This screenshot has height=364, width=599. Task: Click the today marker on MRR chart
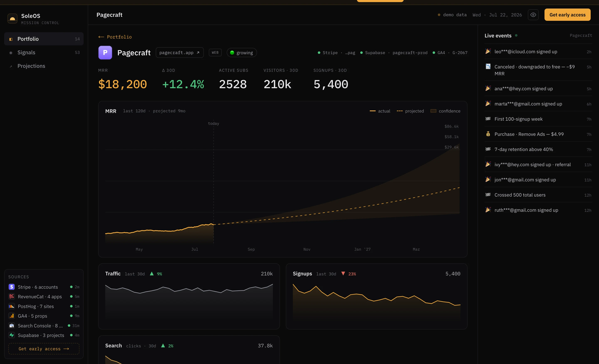(x=213, y=124)
